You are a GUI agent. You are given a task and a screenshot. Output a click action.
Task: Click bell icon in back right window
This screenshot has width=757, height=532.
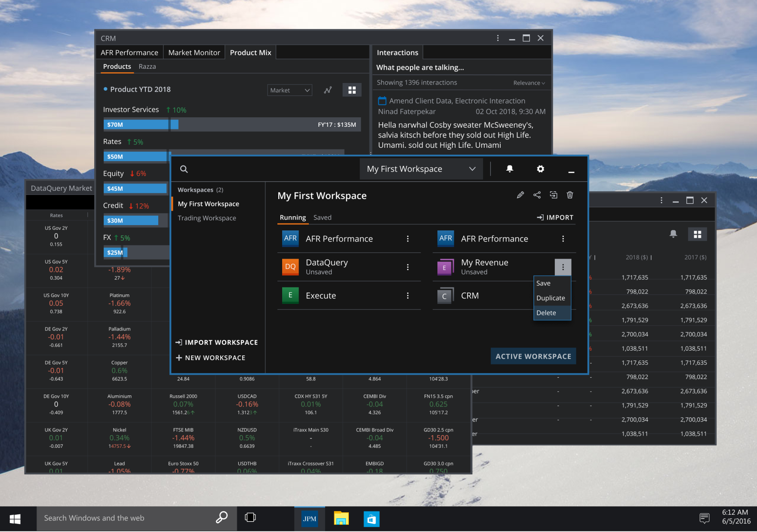click(x=674, y=234)
